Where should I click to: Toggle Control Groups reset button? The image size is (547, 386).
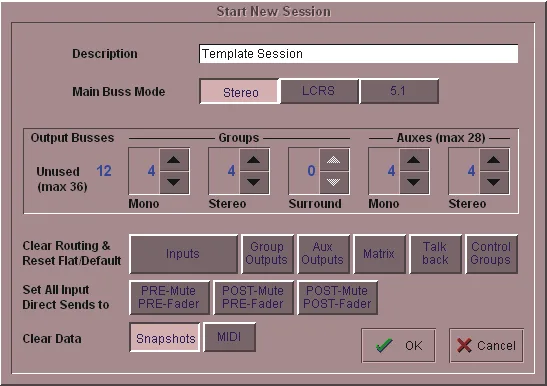pos(491,254)
